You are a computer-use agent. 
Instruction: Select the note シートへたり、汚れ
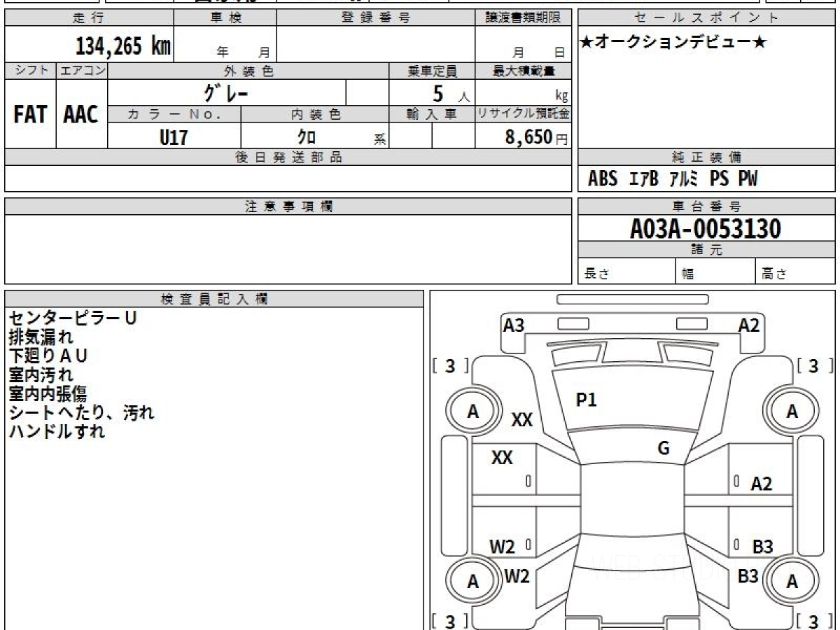pyautogui.click(x=81, y=412)
